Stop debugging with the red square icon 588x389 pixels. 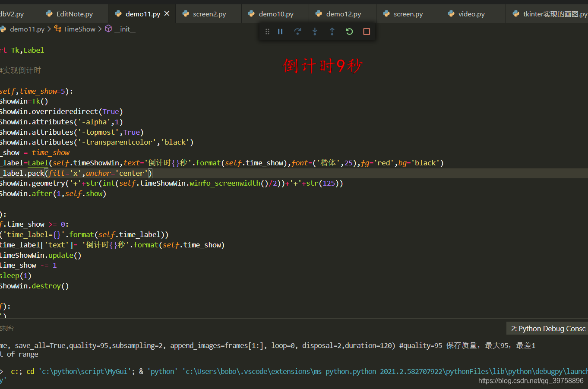click(x=367, y=31)
